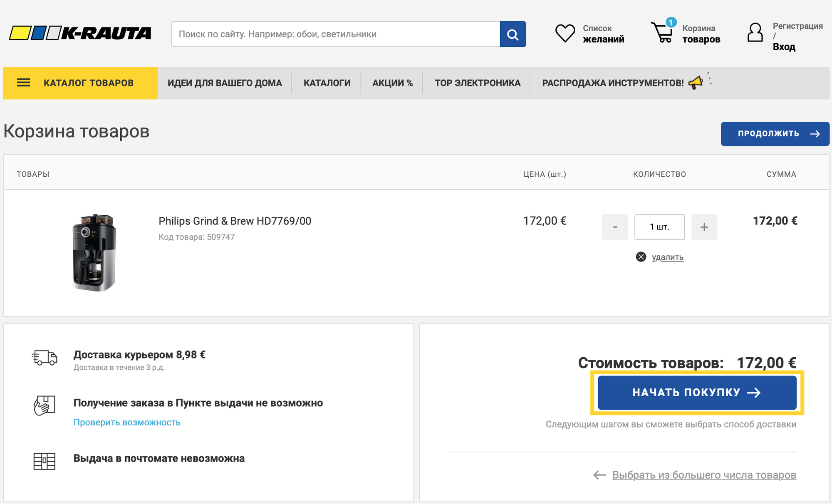This screenshot has height=504, width=832.
Task: Click the удалить link
Action: coord(667,257)
